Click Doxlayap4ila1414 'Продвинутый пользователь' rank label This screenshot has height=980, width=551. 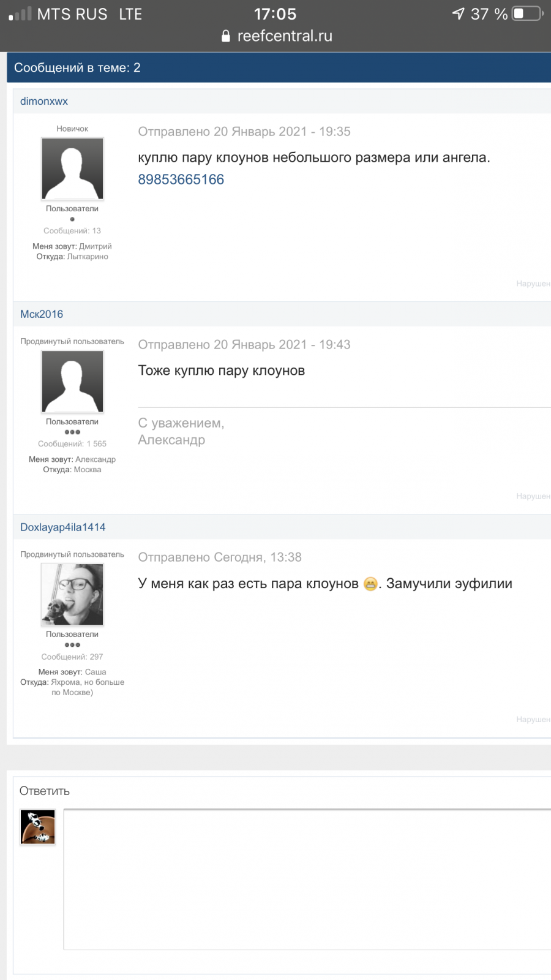tap(72, 554)
